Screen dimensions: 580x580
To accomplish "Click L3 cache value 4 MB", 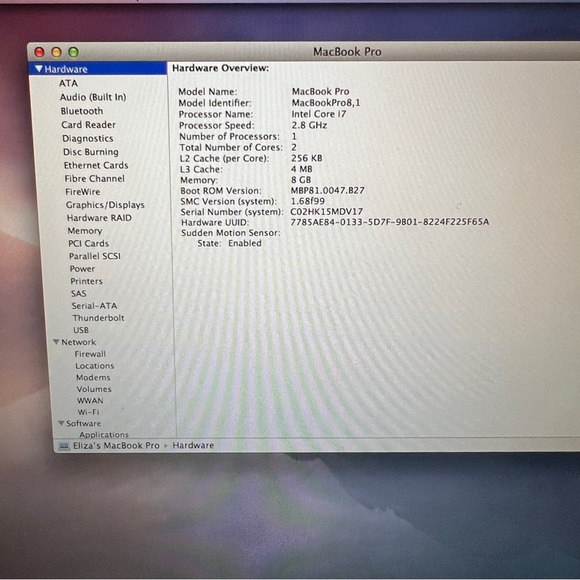I will [301, 169].
